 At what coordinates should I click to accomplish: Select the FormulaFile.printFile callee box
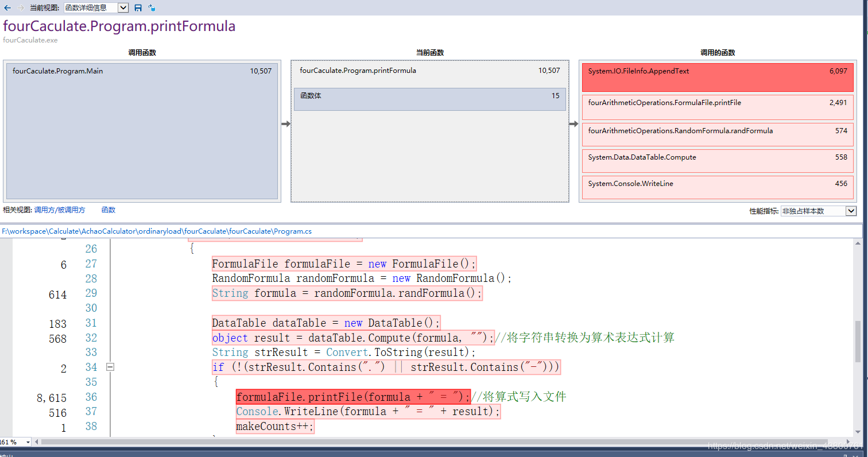click(718, 107)
